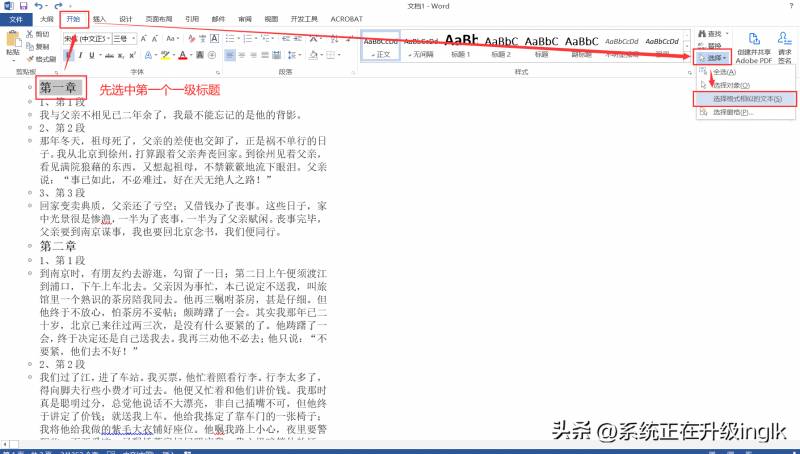Click the Create and Share Adobe PDF icon

click(x=754, y=39)
